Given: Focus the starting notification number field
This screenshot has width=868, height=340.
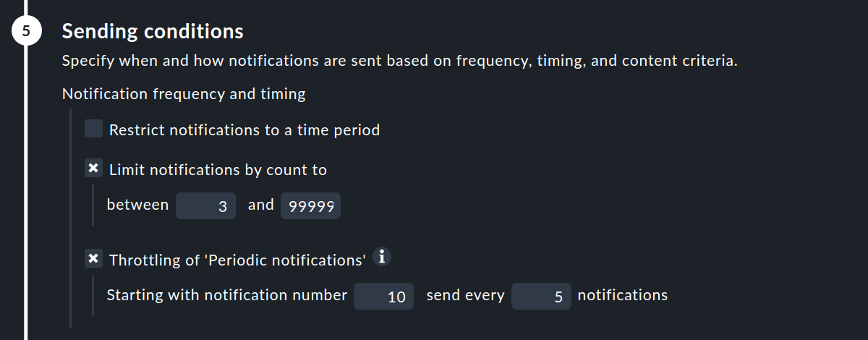Looking at the screenshot, I should tap(383, 296).
